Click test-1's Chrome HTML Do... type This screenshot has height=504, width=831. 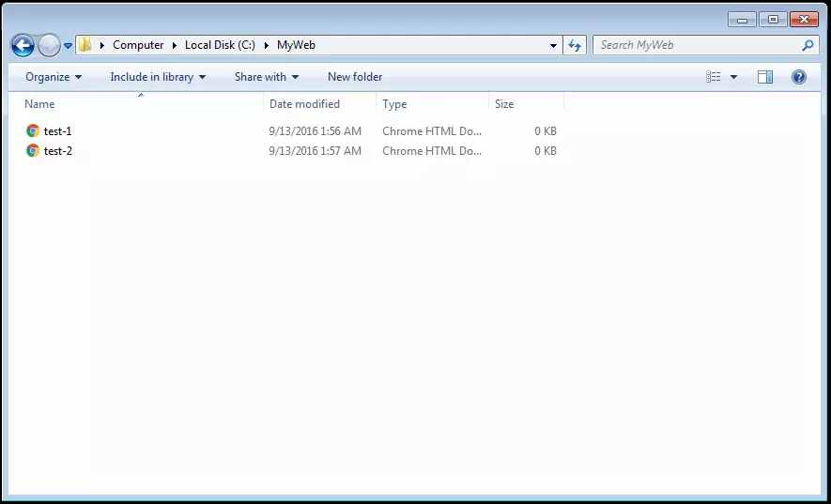pyautogui.click(x=432, y=130)
